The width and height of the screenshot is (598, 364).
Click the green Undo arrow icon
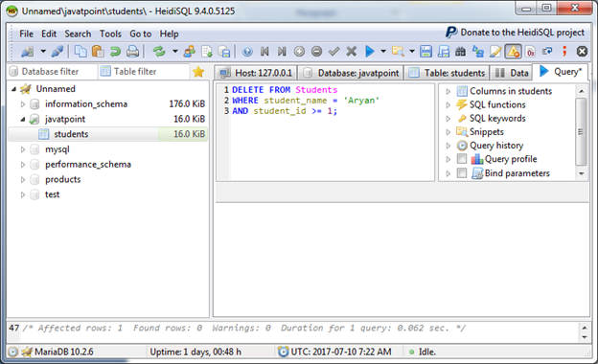[x=115, y=51]
